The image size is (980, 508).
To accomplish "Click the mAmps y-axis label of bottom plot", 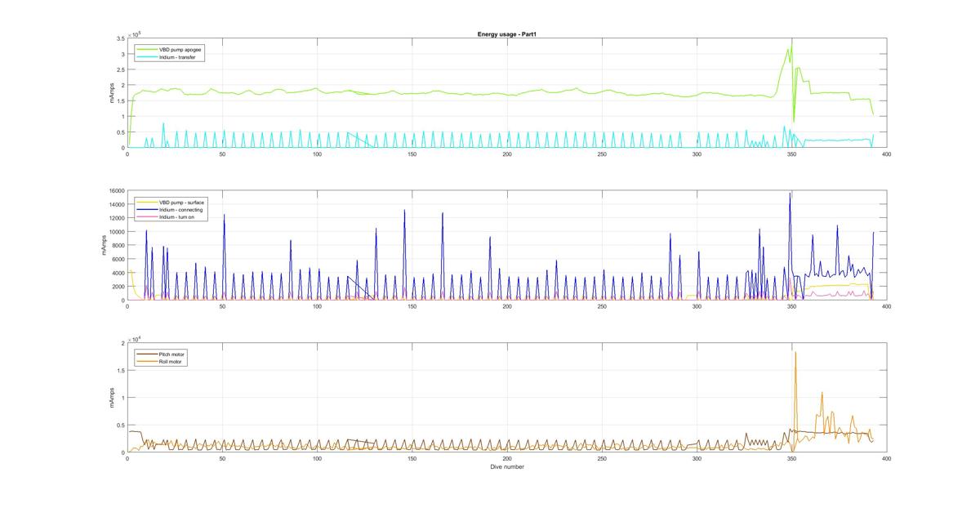I will 113,398.
